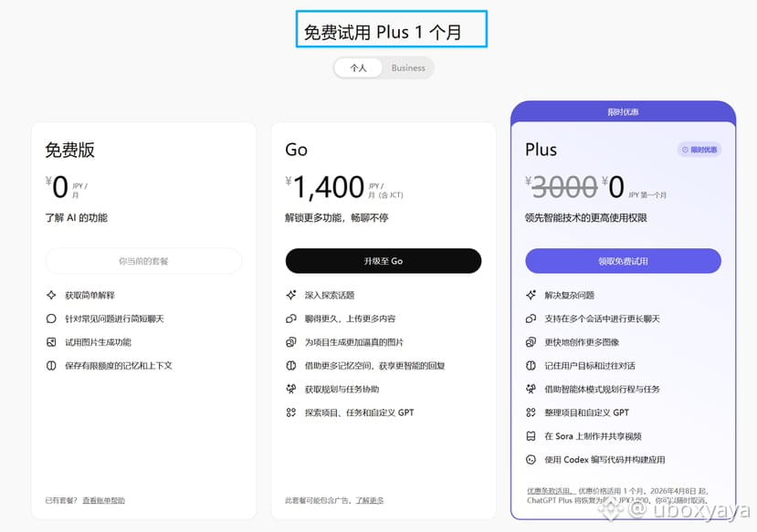Click the 领先智能技术的更高使用权限 description
This screenshot has width=757, height=532.
(x=585, y=218)
